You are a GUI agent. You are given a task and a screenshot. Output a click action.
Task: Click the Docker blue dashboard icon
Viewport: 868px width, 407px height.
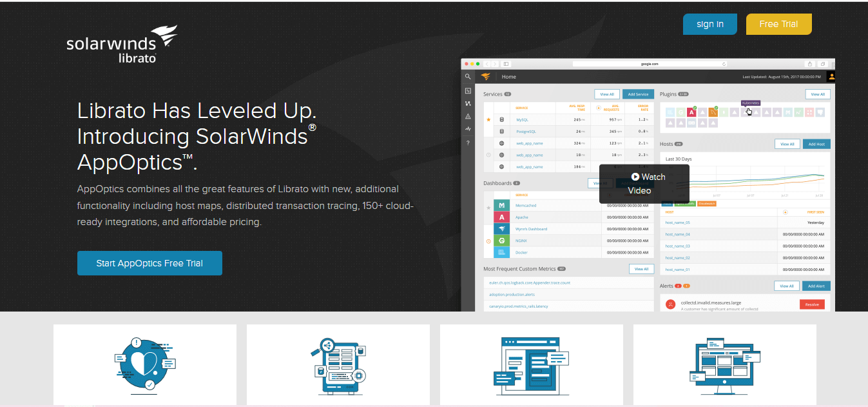point(501,252)
